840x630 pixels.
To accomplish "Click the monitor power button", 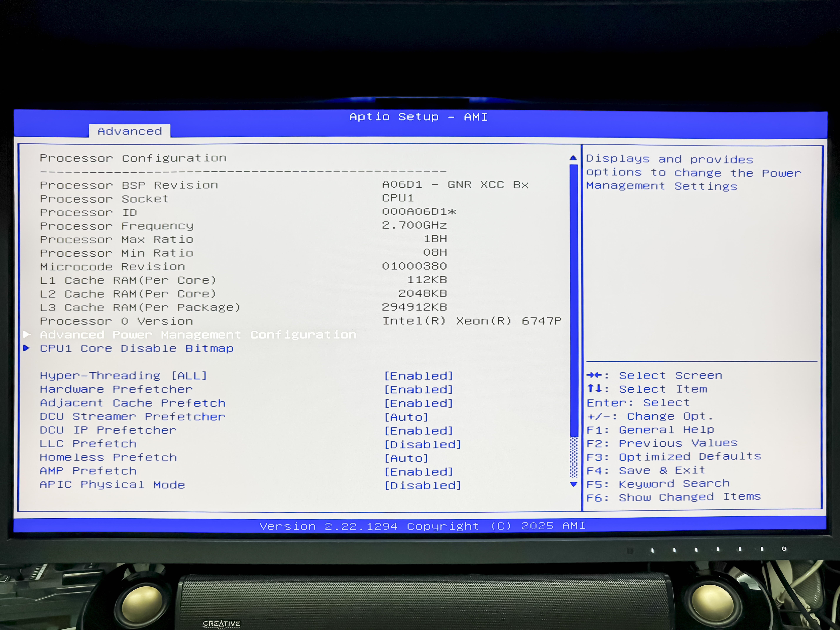I will click(x=784, y=549).
